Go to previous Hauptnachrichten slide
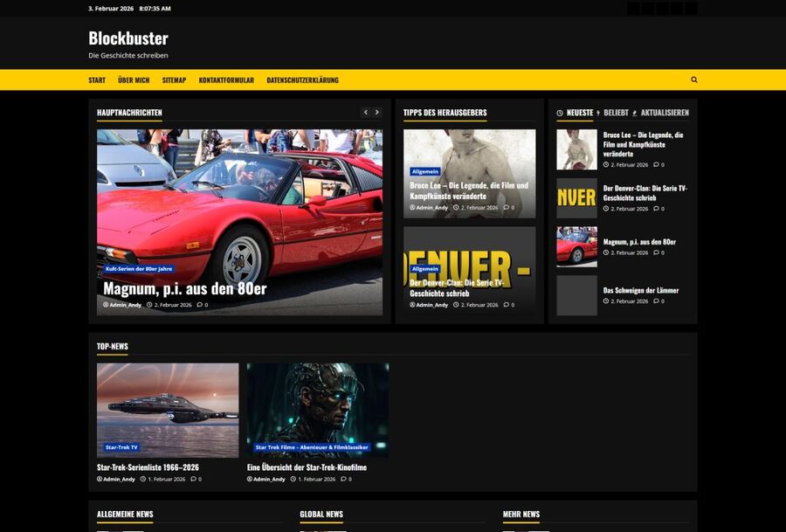This screenshot has height=532, width=786. click(x=366, y=113)
